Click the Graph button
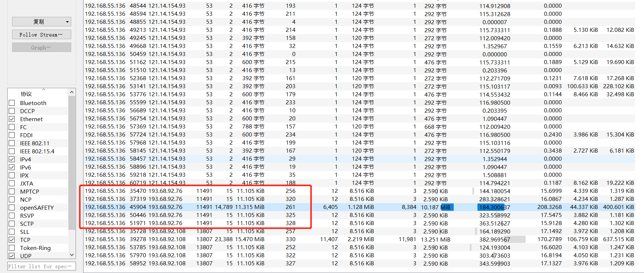 41,48
